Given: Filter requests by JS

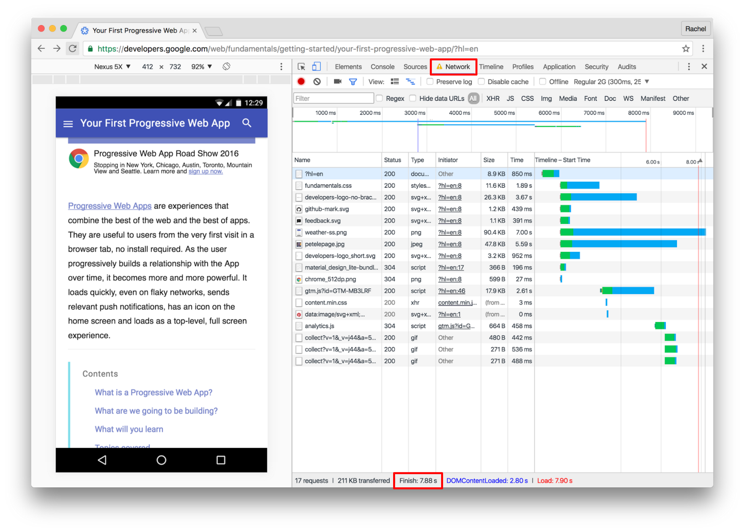Looking at the screenshot, I should 510,99.
